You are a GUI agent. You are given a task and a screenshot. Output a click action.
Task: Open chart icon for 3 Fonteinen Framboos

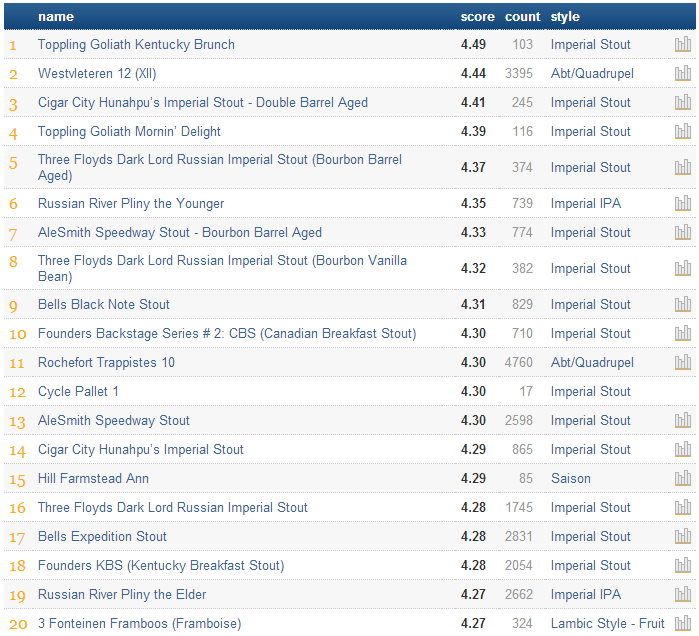[x=683, y=623]
